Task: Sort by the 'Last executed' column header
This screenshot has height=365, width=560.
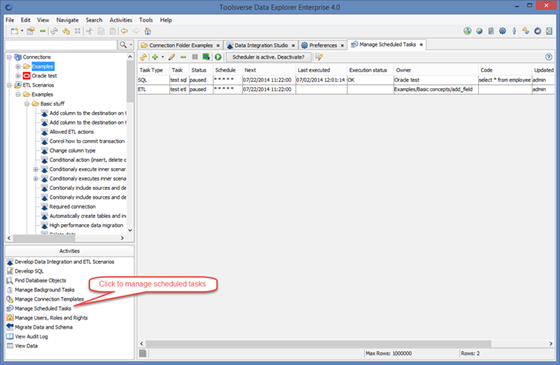Action: pyautogui.click(x=321, y=70)
